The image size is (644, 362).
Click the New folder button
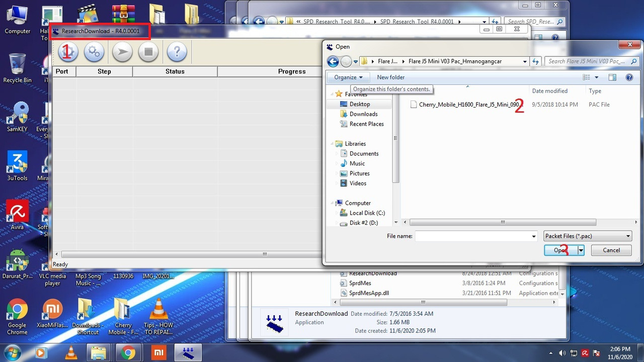(391, 77)
